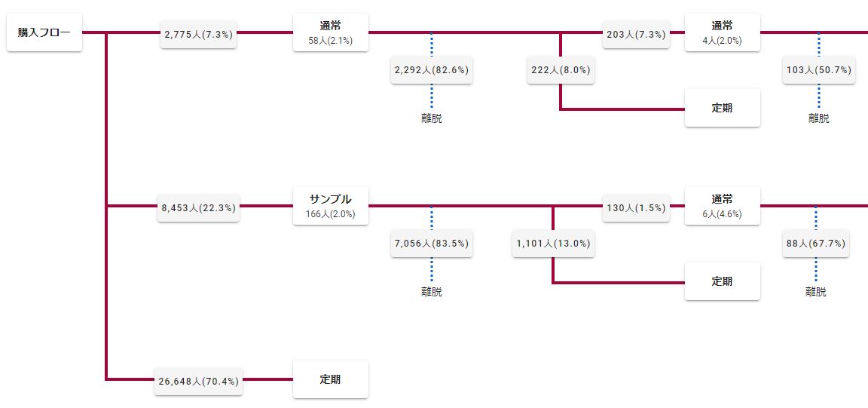Open the 通常 6人(4.6%) node
The height and width of the screenshot is (408, 868).
point(722,206)
